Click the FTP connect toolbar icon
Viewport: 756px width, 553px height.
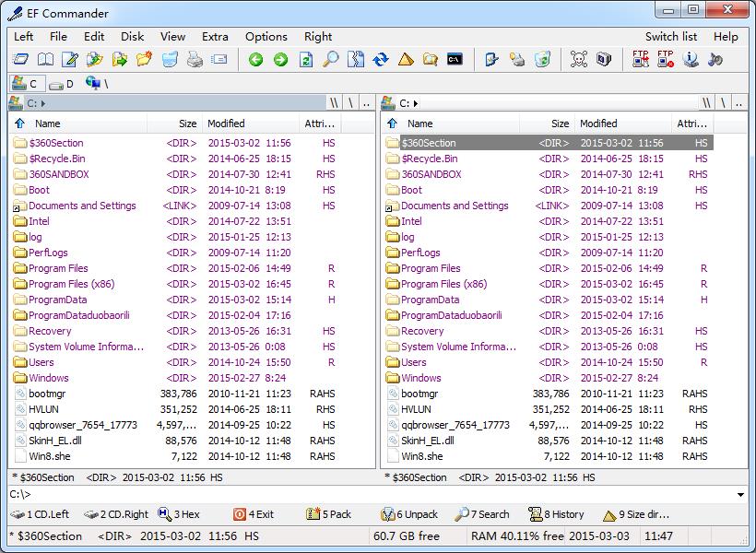[x=641, y=60]
